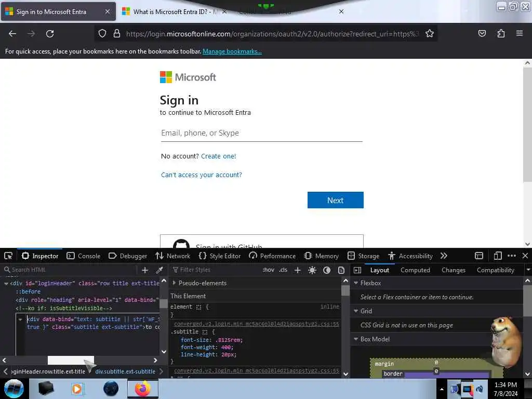Image resolution: width=532 pixels, height=399 pixels.
Task: Select the Layout sidebar tab
Action: click(379, 270)
